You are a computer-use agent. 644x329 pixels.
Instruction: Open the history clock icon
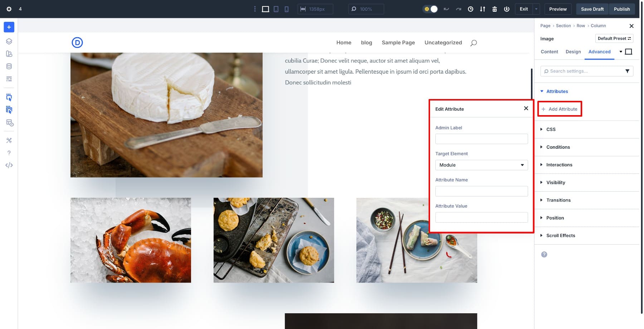[x=470, y=9]
